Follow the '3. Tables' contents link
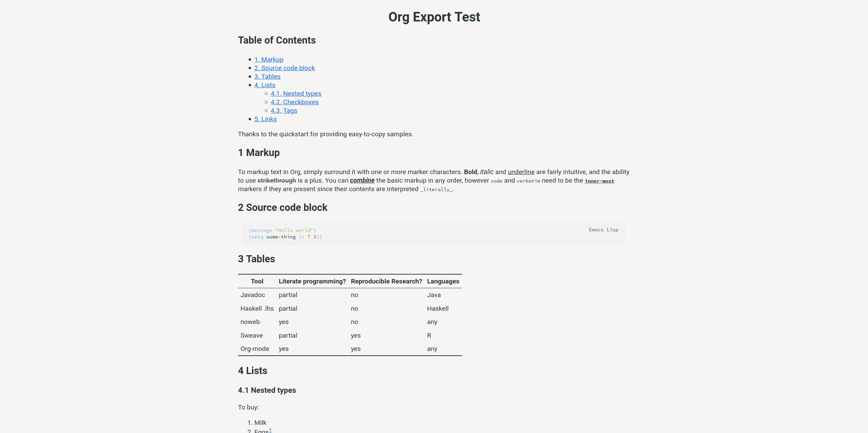This screenshot has width=868, height=433. click(x=267, y=77)
